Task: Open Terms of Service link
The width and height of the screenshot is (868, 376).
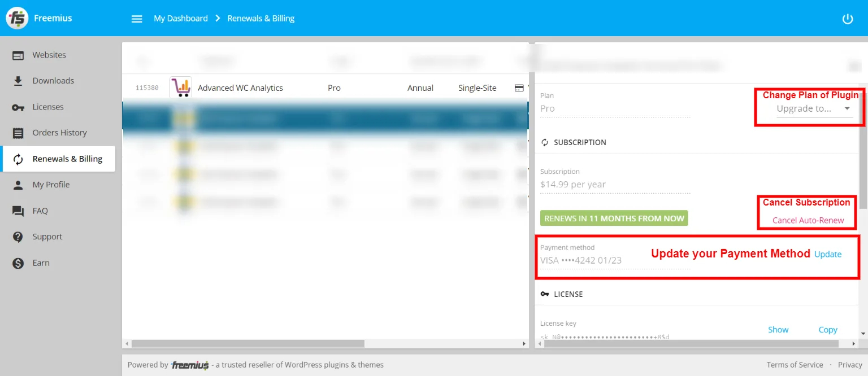Action: (795, 365)
